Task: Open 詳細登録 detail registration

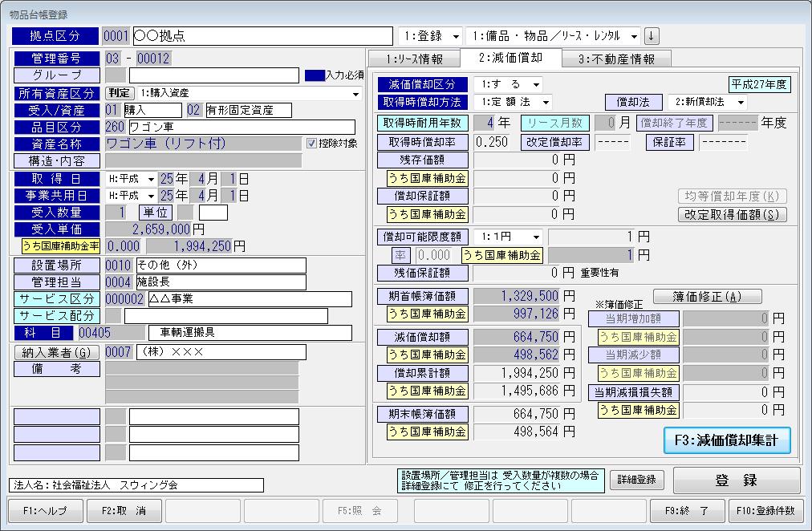Action: point(637,480)
